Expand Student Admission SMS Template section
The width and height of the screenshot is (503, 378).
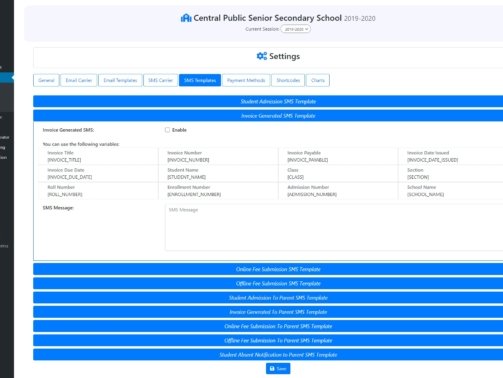click(x=268, y=101)
